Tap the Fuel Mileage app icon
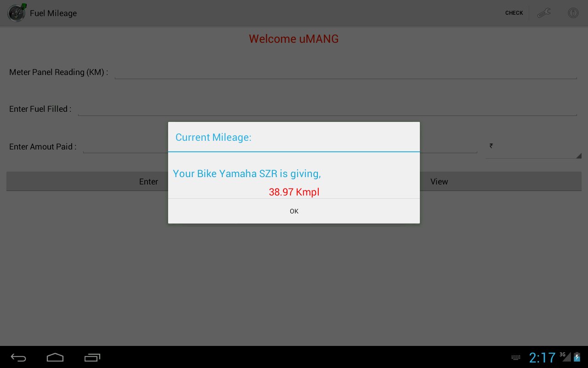The image size is (588, 368). point(17,13)
